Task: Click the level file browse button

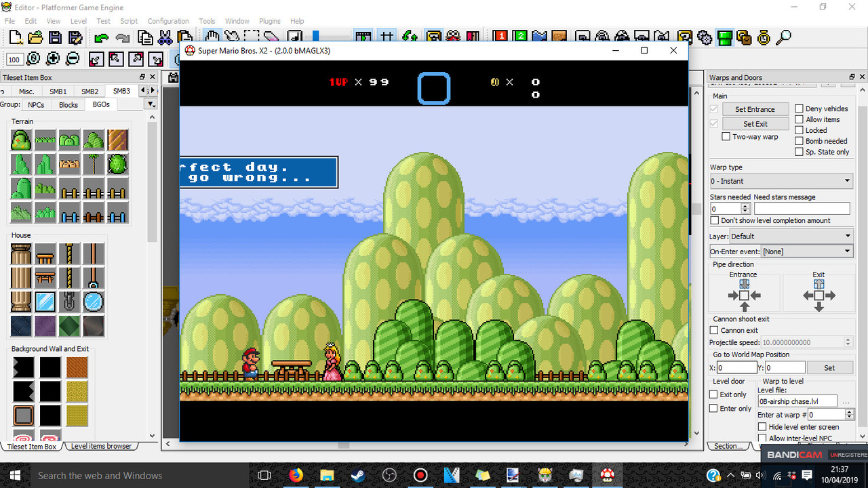Action: (x=846, y=401)
